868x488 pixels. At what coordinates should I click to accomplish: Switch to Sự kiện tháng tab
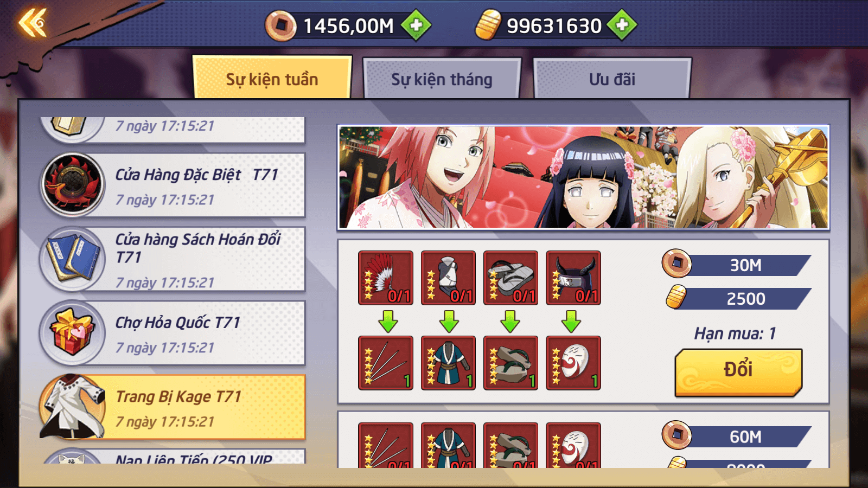pos(442,79)
